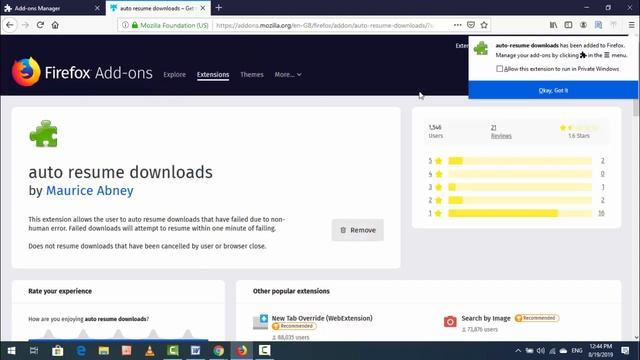Open the Windows Start menu

click(11, 351)
